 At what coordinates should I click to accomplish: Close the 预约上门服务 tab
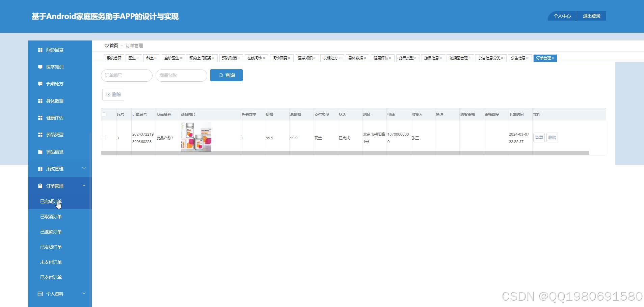pos(213,58)
